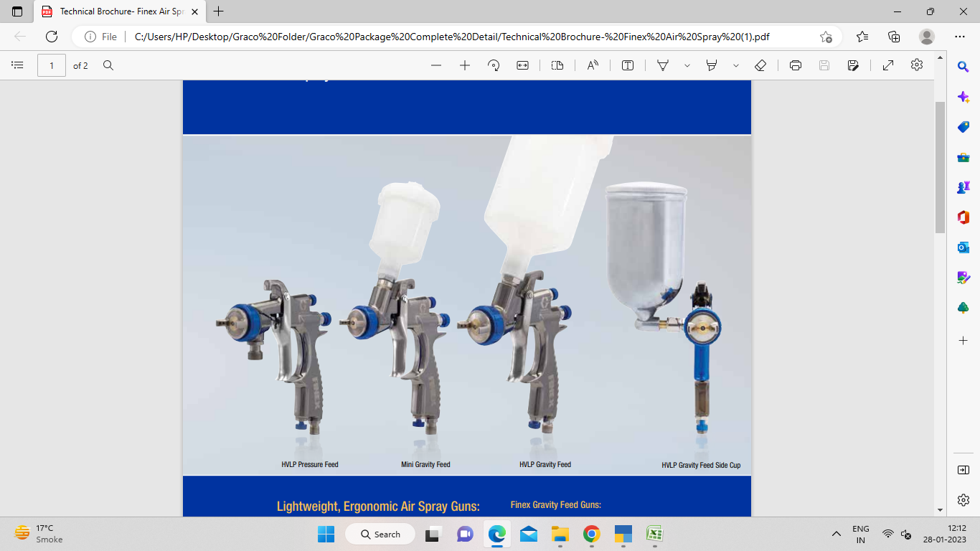Select the Draw tool
Image resolution: width=980 pixels, height=551 pixels.
click(x=663, y=65)
